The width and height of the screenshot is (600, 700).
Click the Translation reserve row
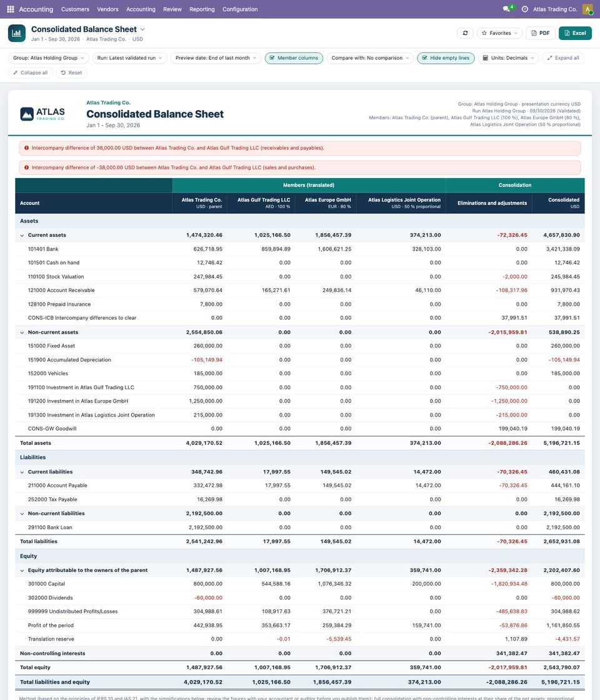pos(300,639)
